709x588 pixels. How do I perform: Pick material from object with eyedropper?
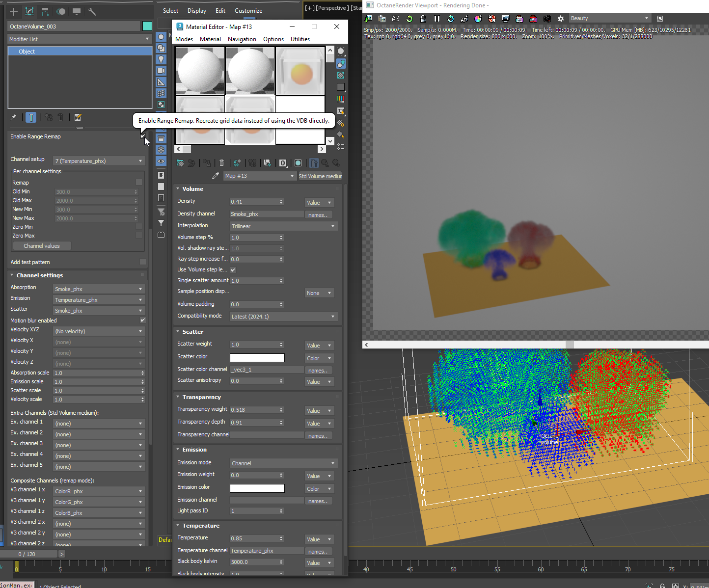click(x=215, y=176)
